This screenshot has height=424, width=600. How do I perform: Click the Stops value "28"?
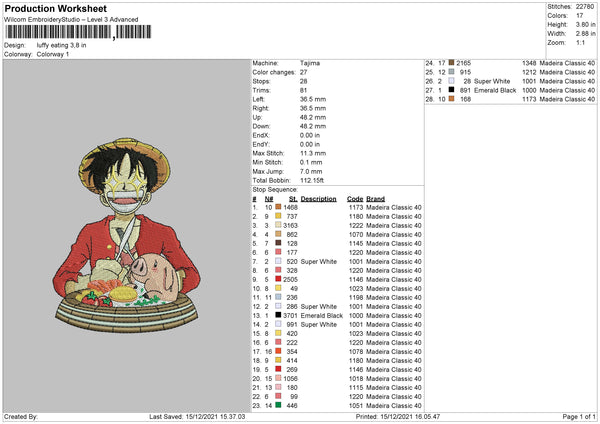coord(303,81)
